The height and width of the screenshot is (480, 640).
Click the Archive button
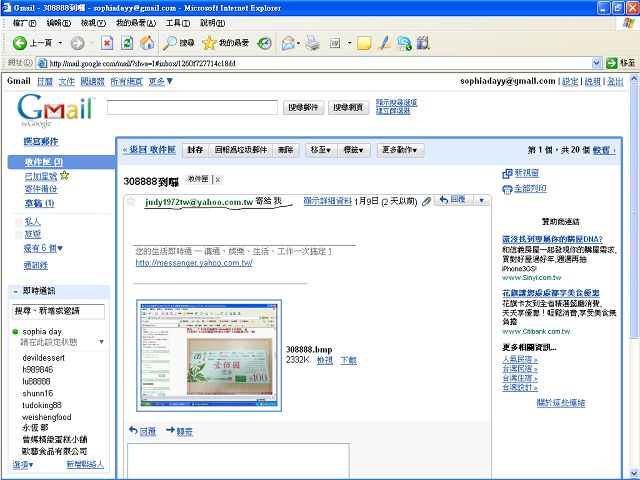(x=195, y=150)
